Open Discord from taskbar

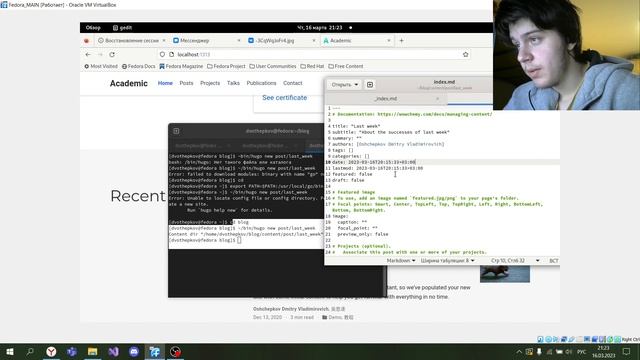(134, 351)
